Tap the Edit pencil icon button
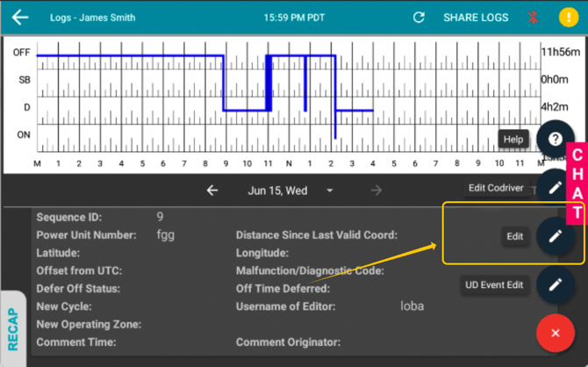588x367 pixels. pyautogui.click(x=555, y=236)
